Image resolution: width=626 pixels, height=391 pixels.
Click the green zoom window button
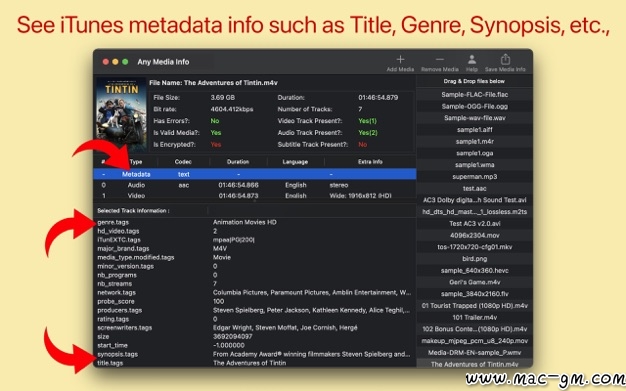click(x=125, y=62)
